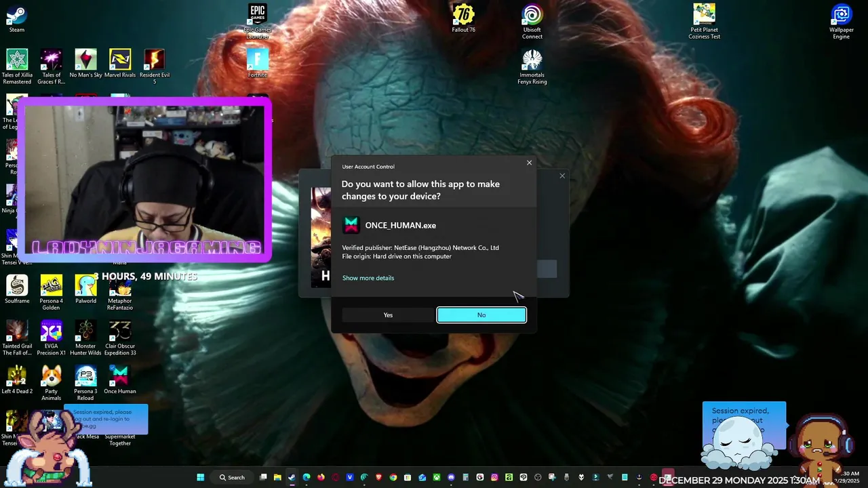The image size is (868, 488).
Task: Select Once Human desktop icon
Action: pyautogui.click(x=120, y=380)
